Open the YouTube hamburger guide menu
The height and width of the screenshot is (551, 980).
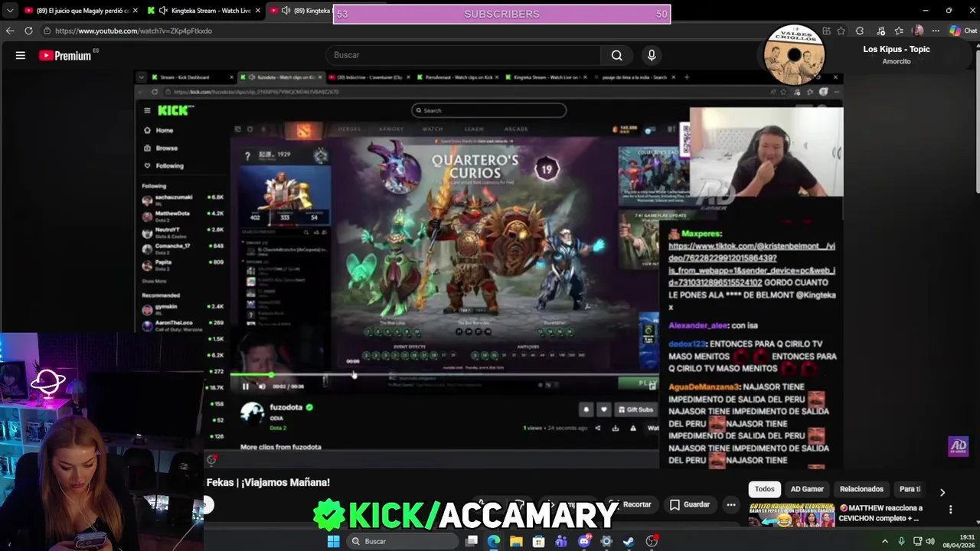tap(21, 55)
